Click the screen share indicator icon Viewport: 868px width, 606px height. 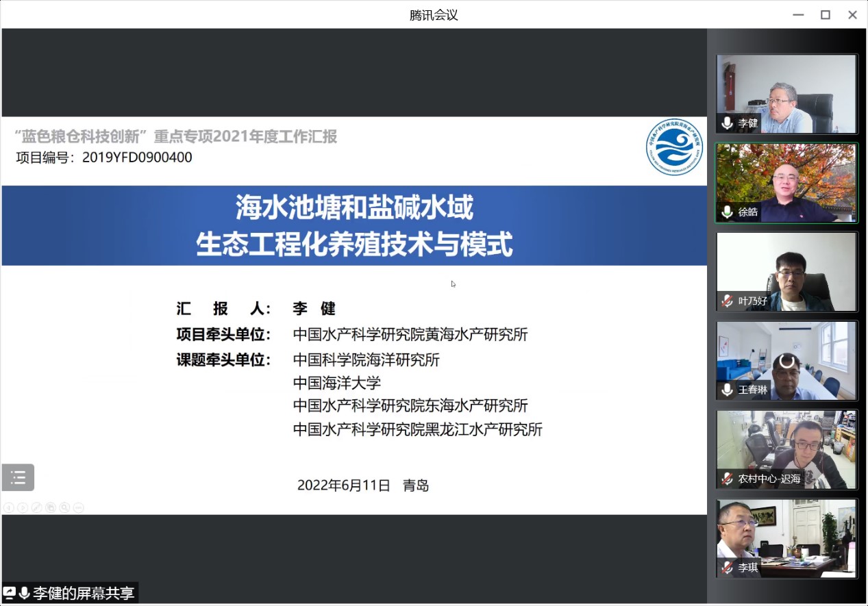point(10,593)
